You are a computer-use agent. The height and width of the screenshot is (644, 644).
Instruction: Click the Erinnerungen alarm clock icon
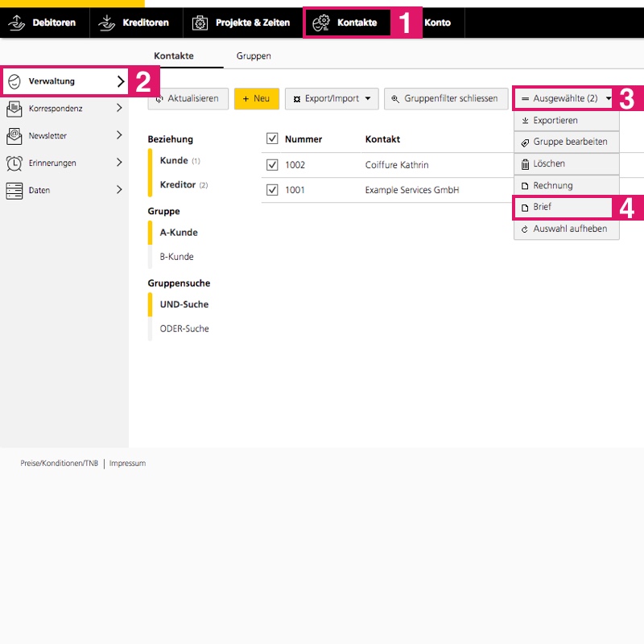tap(14, 163)
